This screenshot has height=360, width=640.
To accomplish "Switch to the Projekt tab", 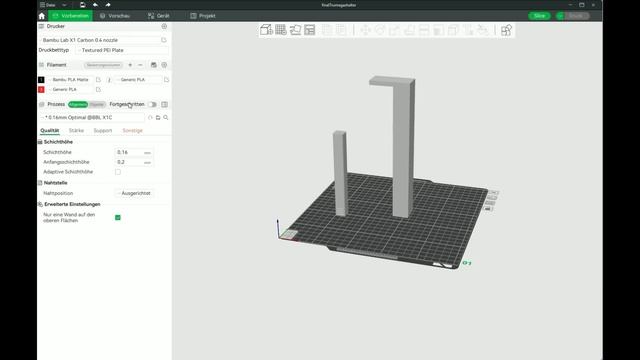I will click(203, 16).
